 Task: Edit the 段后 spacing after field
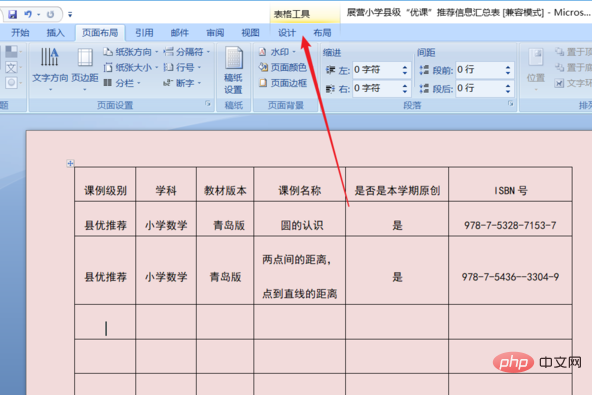coord(479,88)
